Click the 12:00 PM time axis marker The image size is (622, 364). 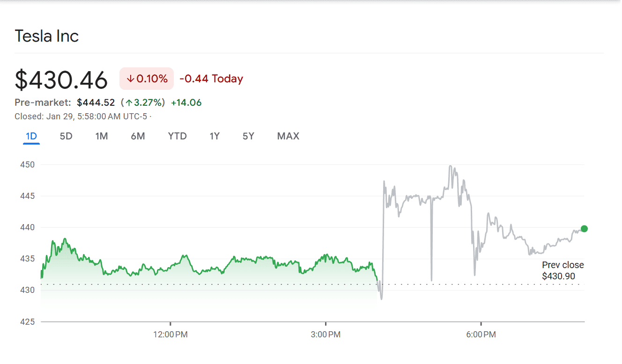pyautogui.click(x=170, y=335)
